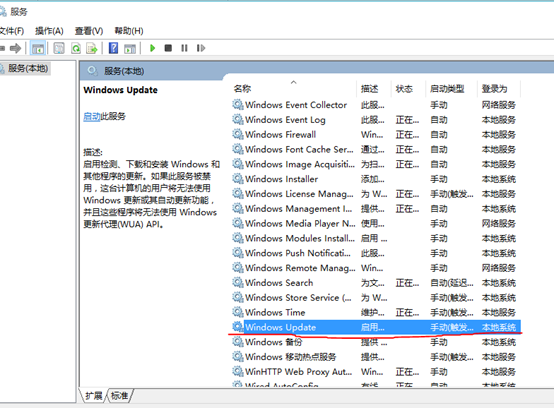Sort by the 描述 column header
554x408 pixels.
tap(370, 89)
